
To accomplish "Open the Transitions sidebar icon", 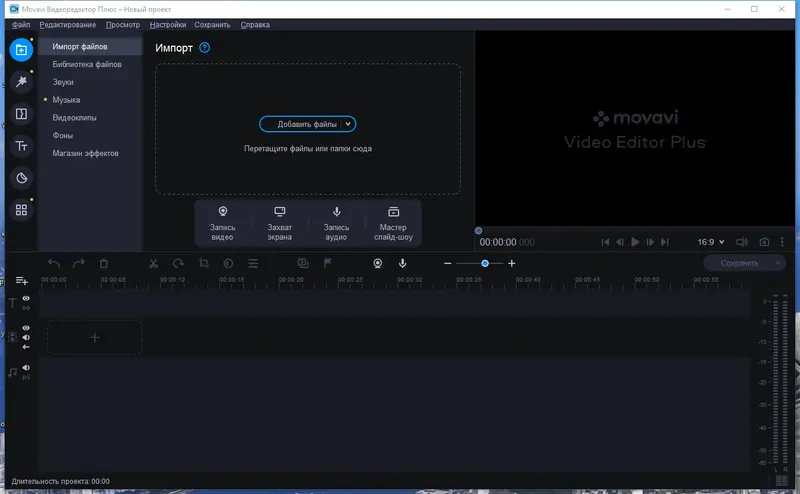I will click(21, 114).
